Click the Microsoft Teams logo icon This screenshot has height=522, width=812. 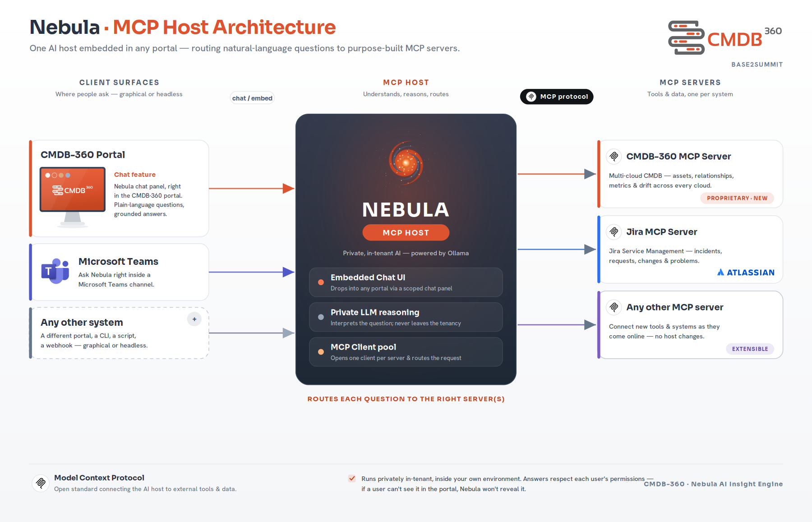(55, 271)
